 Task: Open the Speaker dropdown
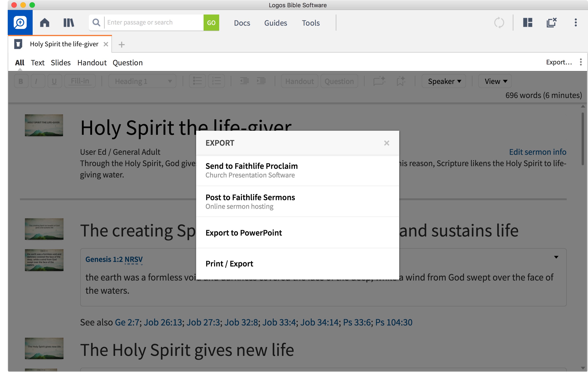(444, 81)
